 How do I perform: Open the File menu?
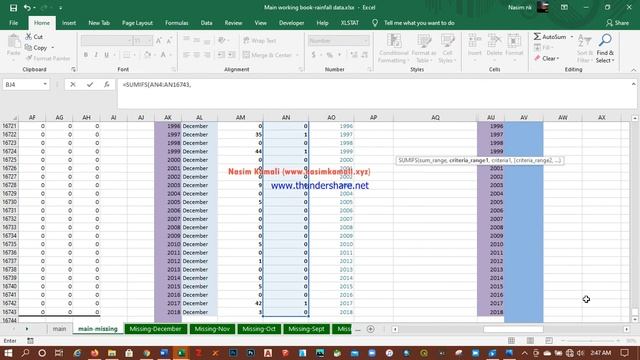click(x=13, y=23)
